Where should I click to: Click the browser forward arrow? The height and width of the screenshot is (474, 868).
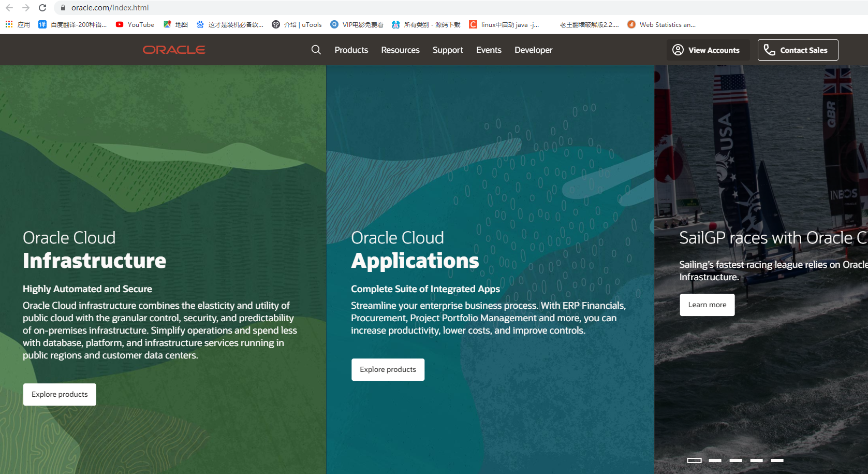(26, 8)
